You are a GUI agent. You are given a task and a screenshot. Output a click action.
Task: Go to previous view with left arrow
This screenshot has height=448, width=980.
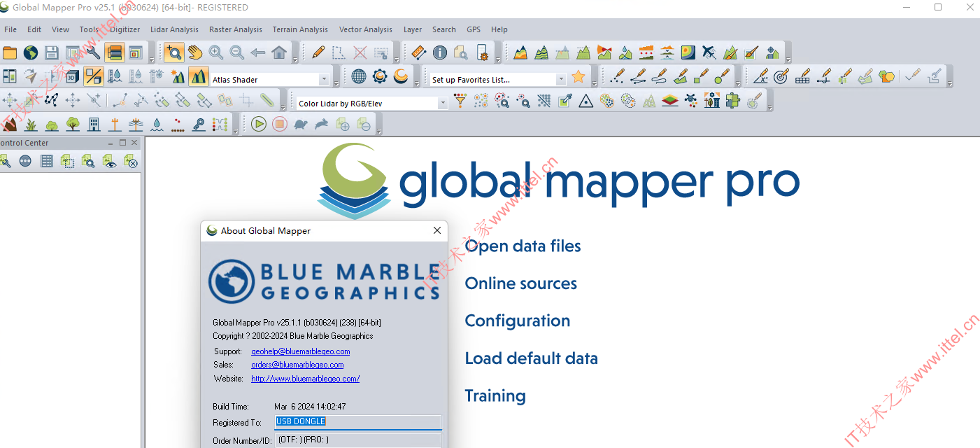tap(258, 52)
